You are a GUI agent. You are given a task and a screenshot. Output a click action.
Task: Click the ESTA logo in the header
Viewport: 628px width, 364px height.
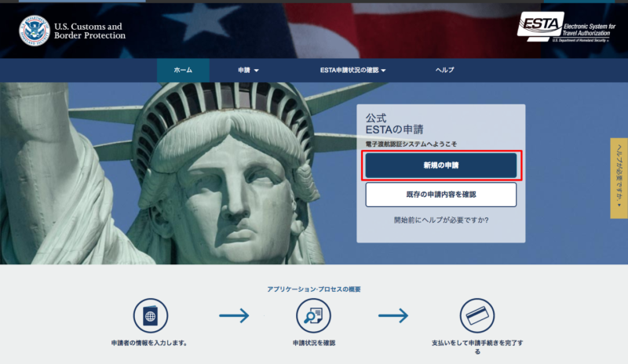(566, 27)
